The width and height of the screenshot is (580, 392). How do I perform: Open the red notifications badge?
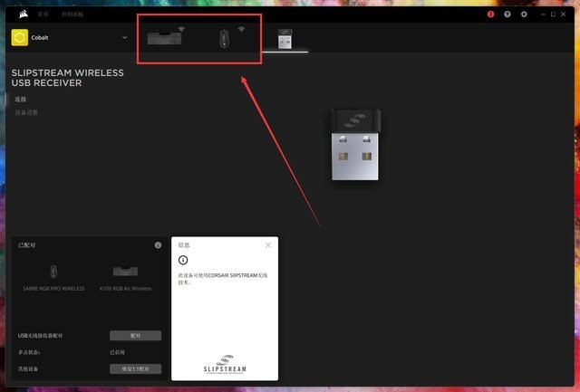490,14
